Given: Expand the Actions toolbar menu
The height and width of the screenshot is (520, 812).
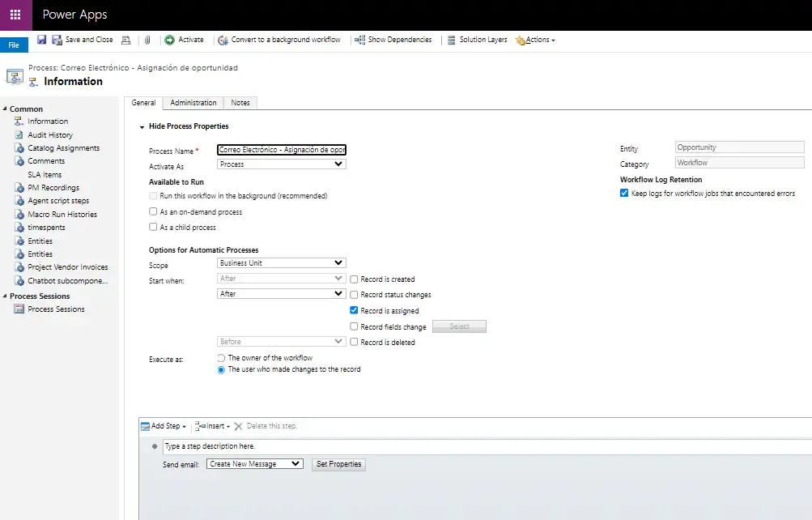Looking at the screenshot, I should tap(536, 40).
